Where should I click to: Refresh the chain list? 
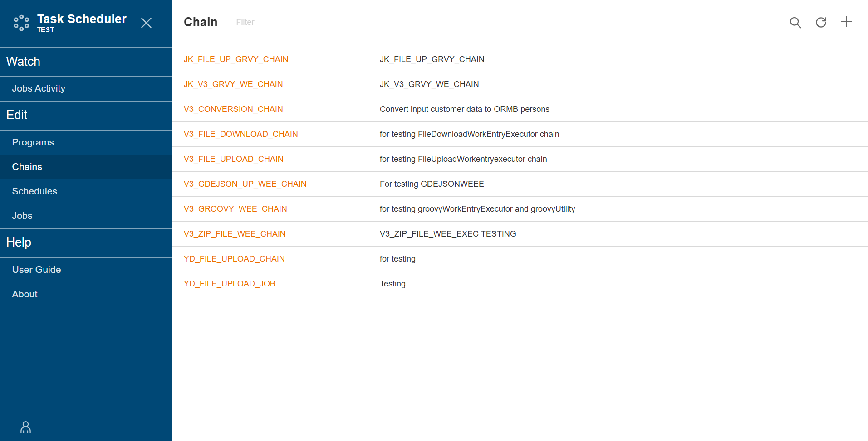821,23
